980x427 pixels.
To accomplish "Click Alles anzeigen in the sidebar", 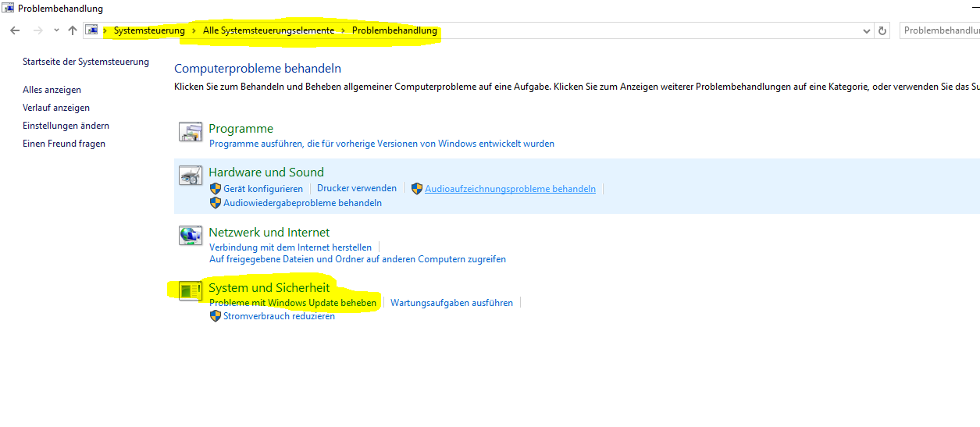I will (52, 90).
